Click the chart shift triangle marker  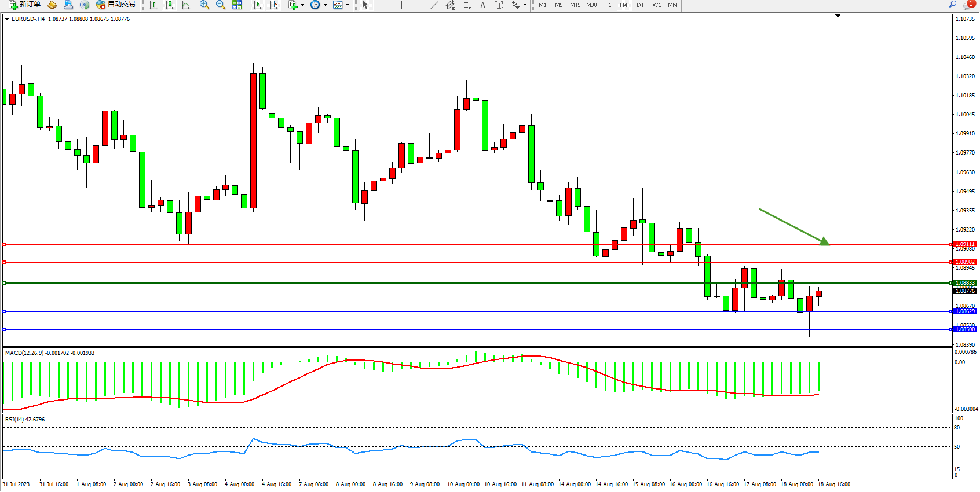pyautogui.click(x=838, y=16)
